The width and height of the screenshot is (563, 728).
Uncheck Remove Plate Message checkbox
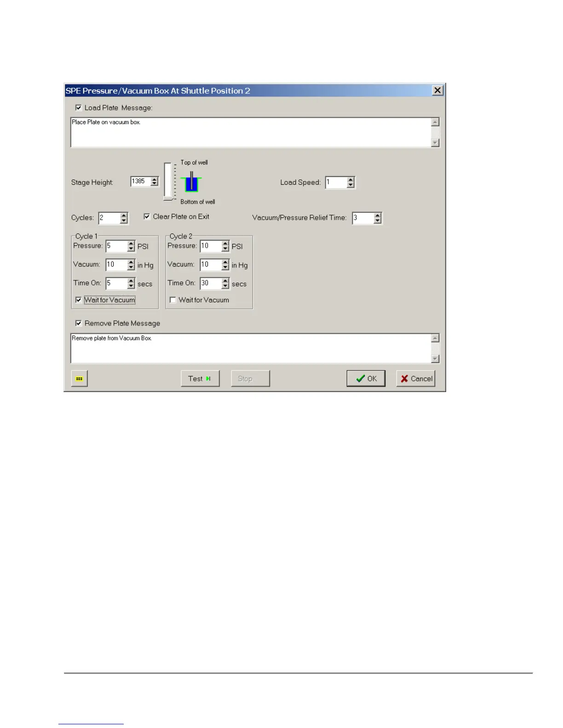79,323
